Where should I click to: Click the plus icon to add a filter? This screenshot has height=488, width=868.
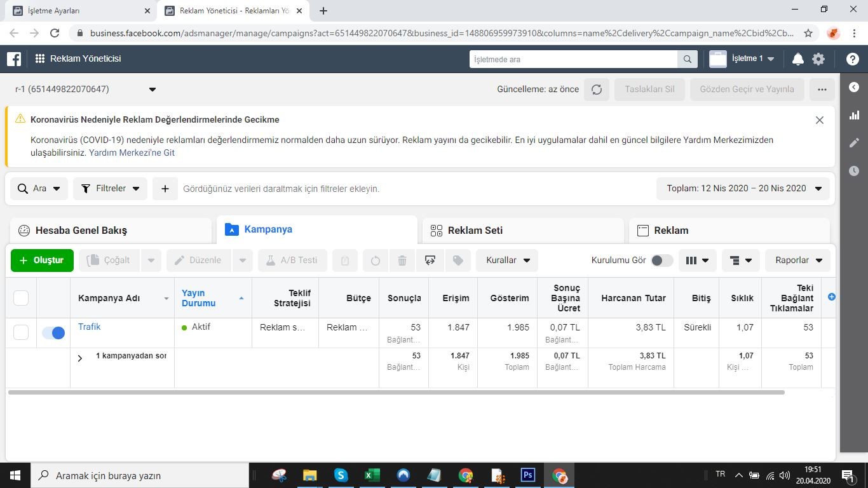click(x=165, y=189)
